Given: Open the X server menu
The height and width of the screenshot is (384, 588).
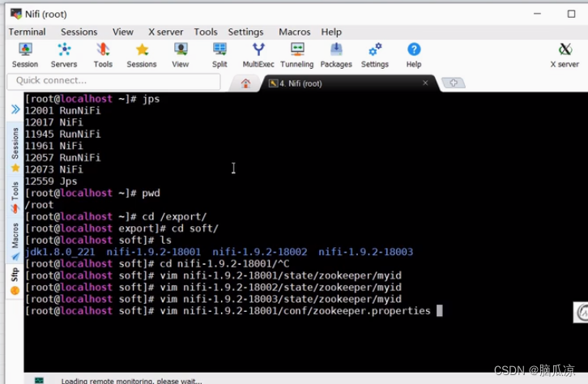Looking at the screenshot, I should [166, 32].
